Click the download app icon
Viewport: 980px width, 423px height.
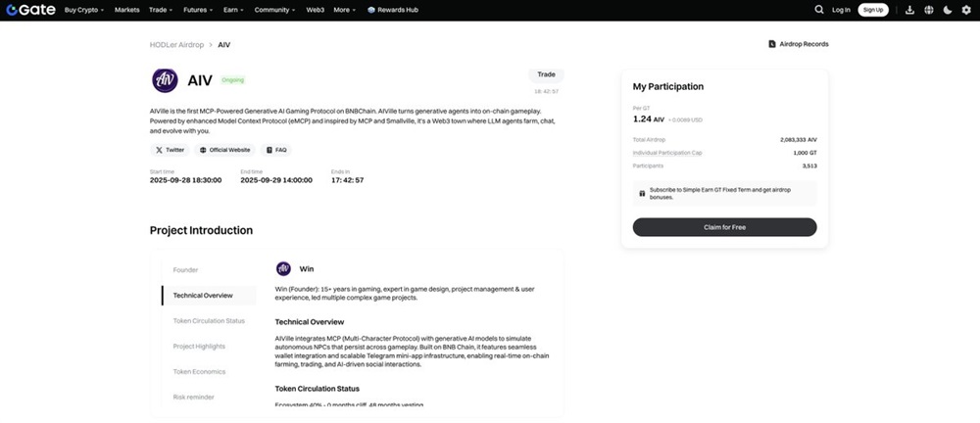(910, 10)
